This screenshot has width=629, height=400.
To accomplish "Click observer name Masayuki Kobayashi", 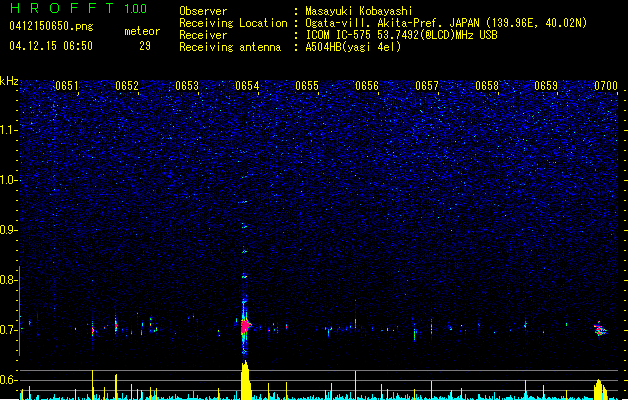I will click(x=359, y=11).
